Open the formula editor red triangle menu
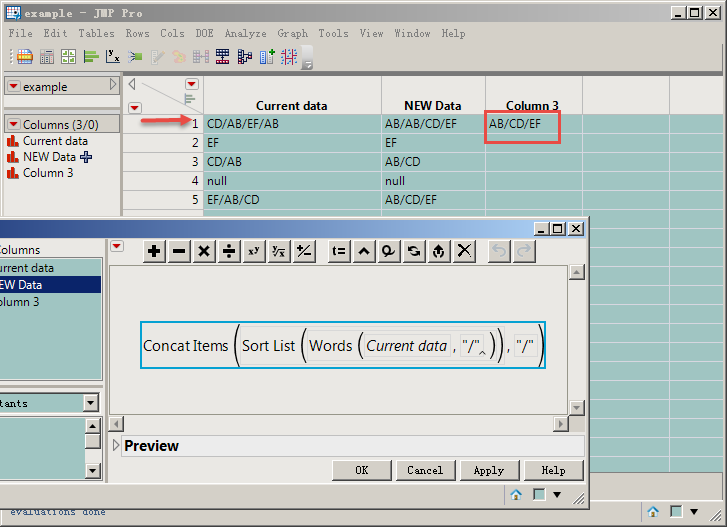Image resolution: width=727 pixels, height=527 pixels. point(117,246)
